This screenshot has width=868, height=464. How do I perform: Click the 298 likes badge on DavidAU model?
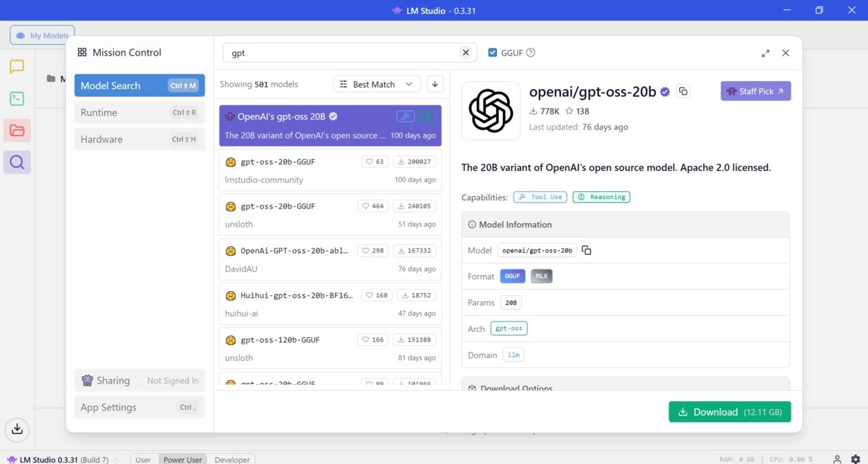point(373,251)
